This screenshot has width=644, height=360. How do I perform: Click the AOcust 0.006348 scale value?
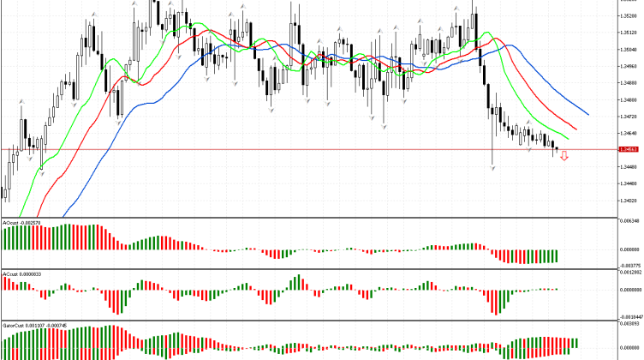coord(629,220)
